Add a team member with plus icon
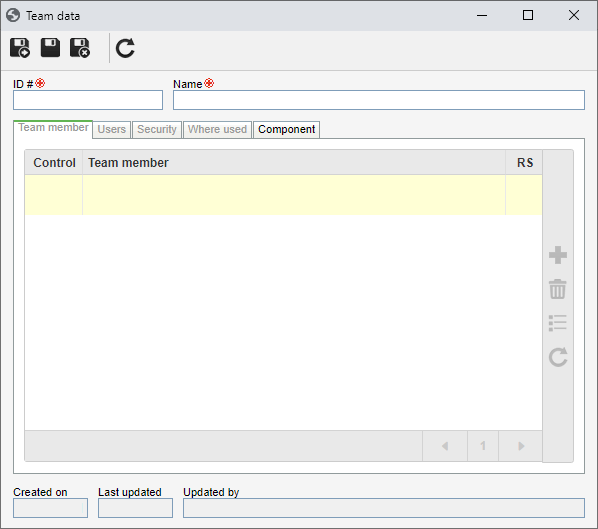Image resolution: width=598 pixels, height=529 pixels. 558,255
